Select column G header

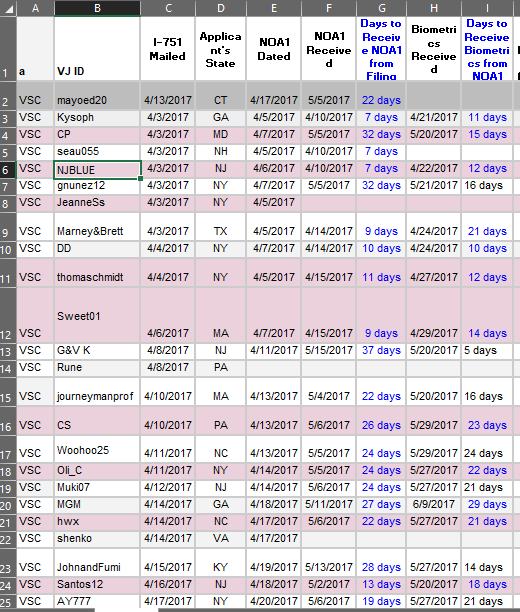381,8
